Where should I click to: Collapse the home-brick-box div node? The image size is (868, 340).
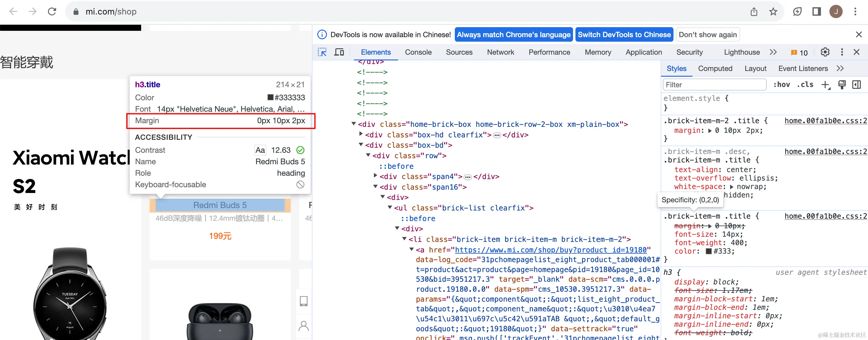coord(353,124)
